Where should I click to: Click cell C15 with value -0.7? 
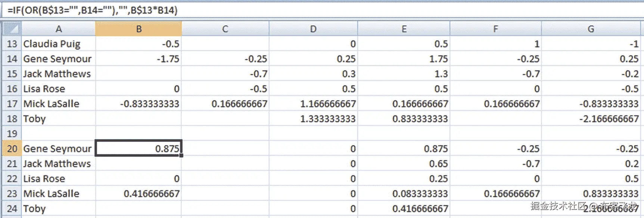click(x=225, y=74)
